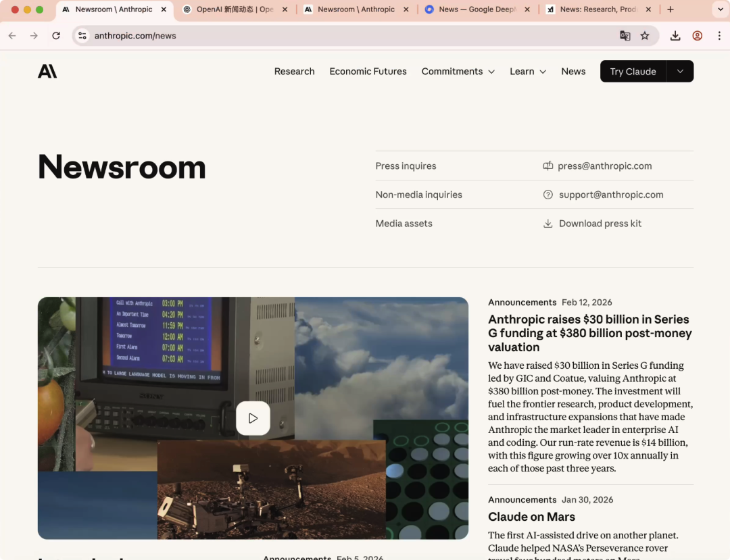Open the browser profile icon
730x560 pixels.
point(697,36)
